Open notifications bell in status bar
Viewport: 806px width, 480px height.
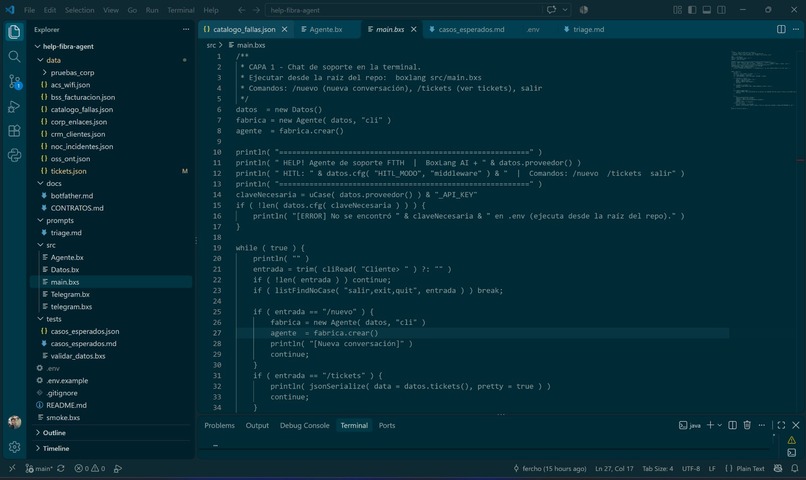click(x=795, y=468)
